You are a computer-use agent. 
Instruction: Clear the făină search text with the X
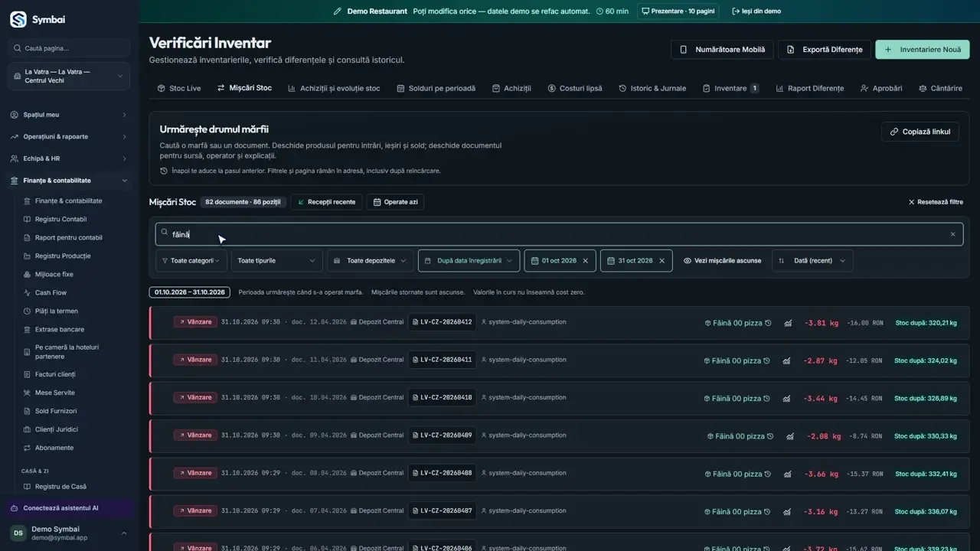coord(952,234)
